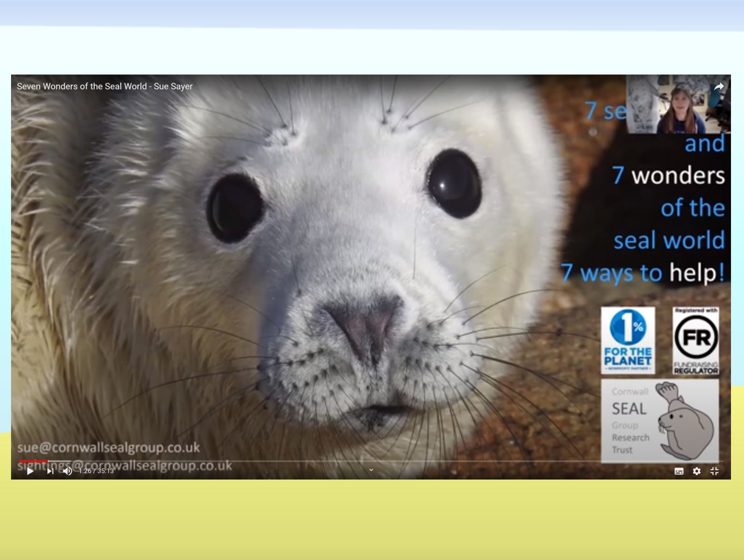
Task: Click the 1% For The Planet logo
Action: [628, 340]
